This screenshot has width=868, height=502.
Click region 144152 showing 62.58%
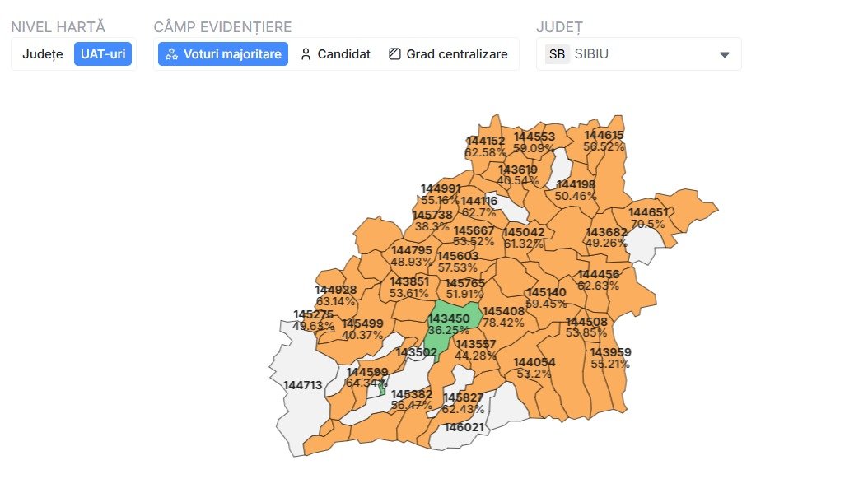click(486, 146)
